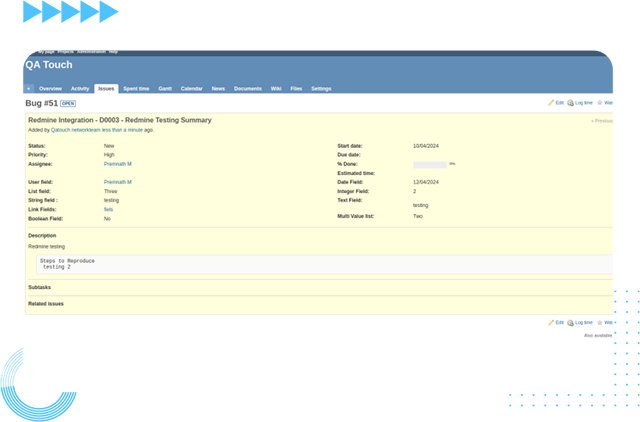Click the Watch star icon above the issue
Viewport: 640px width, 422px height.
tap(600, 103)
